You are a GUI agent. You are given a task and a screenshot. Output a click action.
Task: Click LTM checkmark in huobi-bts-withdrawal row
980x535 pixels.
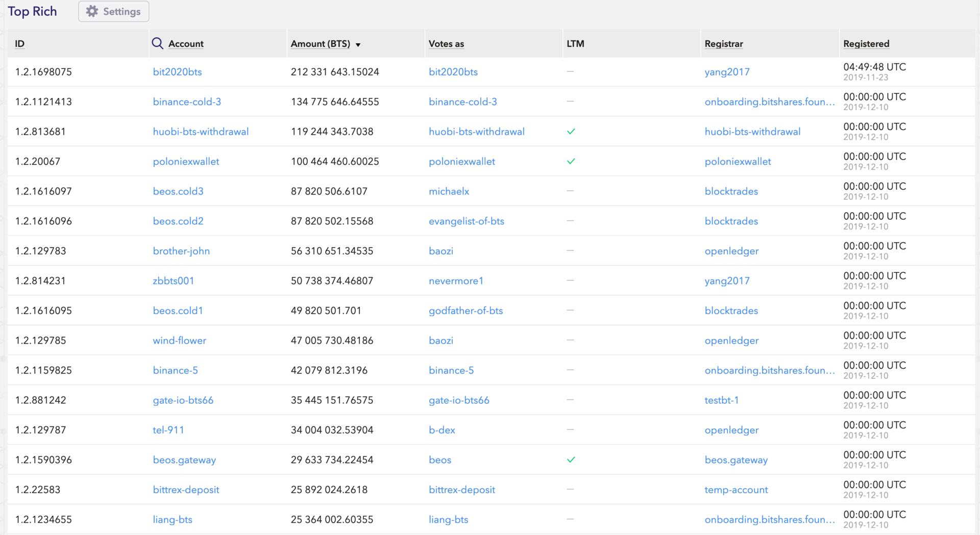point(571,132)
